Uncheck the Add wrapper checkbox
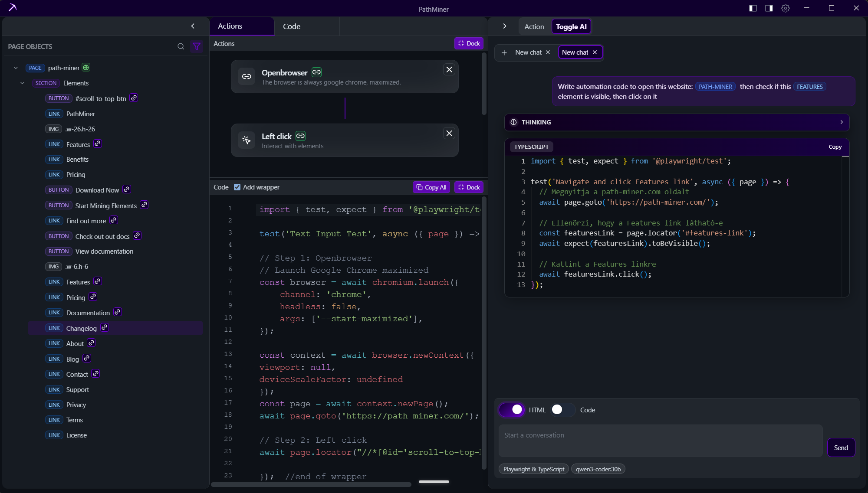The height and width of the screenshot is (493, 868). pyautogui.click(x=237, y=187)
